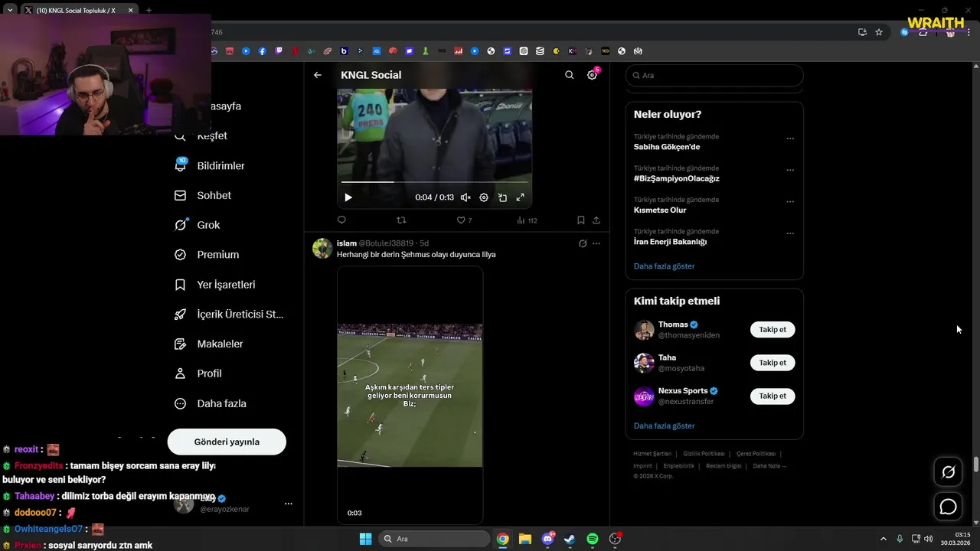This screenshot has height=551, width=980.
Task: Open the community settings gear with badge
Action: [593, 74]
